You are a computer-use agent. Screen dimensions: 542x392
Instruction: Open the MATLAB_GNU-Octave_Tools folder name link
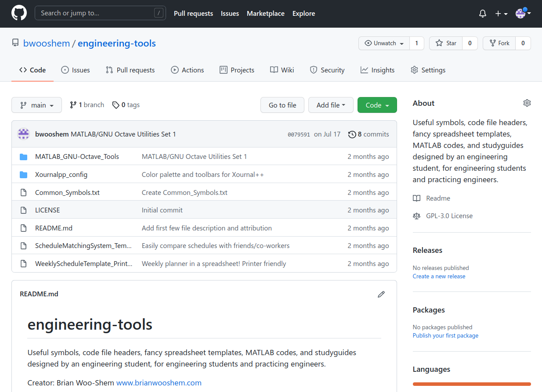click(77, 157)
